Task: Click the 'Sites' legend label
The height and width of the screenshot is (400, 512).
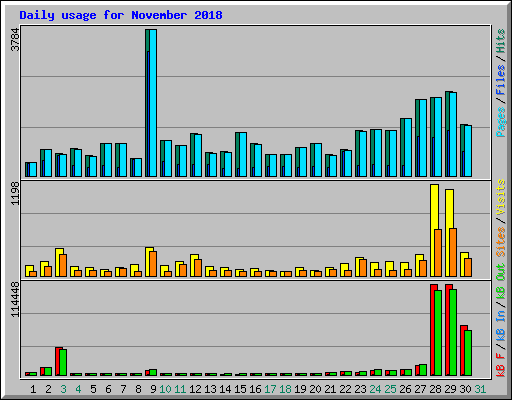Action: click(501, 242)
